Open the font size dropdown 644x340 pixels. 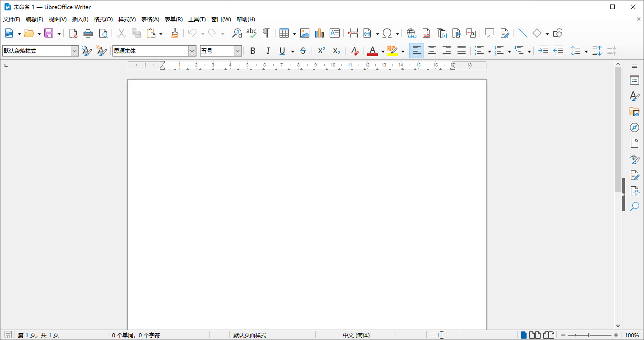tap(238, 51)
